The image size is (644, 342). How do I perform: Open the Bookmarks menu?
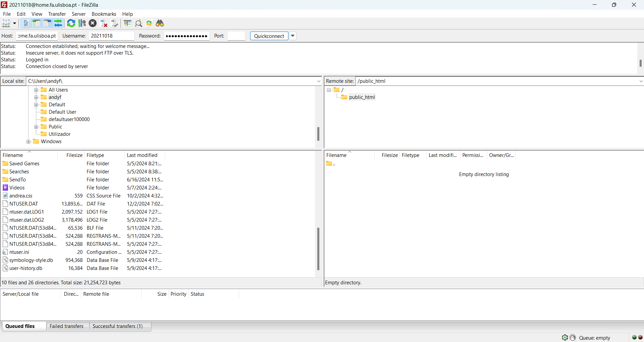[104, 14]
